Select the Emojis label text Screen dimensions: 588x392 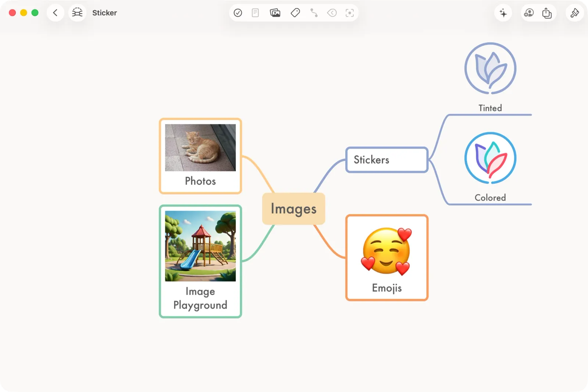click(387, 288)
